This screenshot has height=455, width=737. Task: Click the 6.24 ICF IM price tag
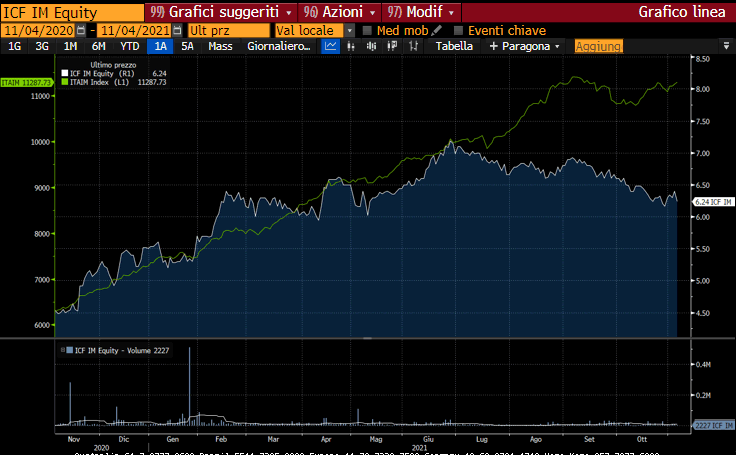(713, 201)
